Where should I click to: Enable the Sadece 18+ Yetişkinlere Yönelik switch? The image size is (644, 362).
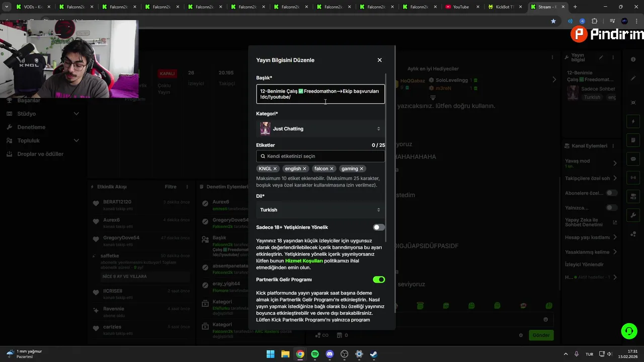coord(379,227)
